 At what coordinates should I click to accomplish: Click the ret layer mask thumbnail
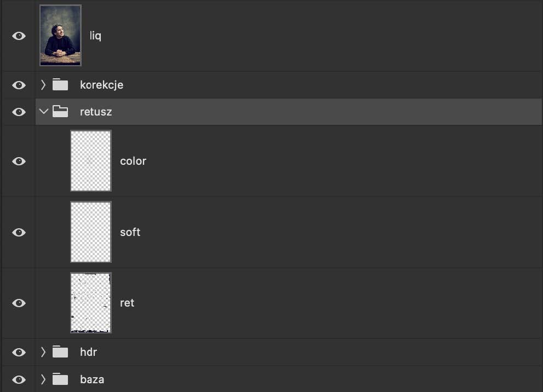(x=90, y=303)
